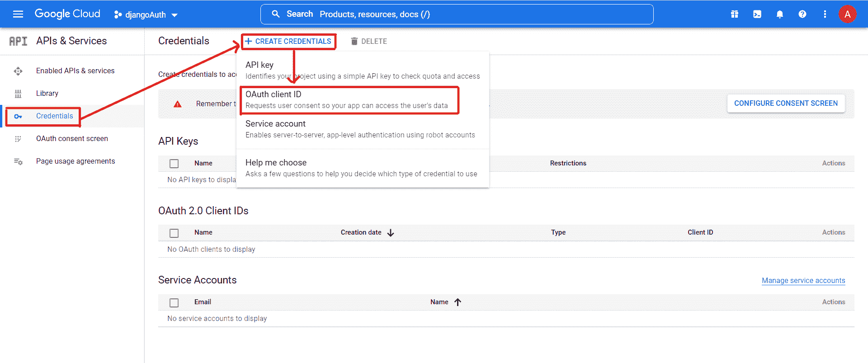
Task: Click the CREATE CREDENTIALS button
Action: click(x=288, y=41)
